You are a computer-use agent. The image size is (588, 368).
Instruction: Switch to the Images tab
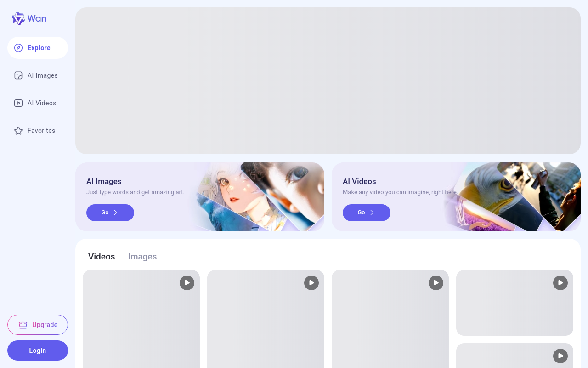pyautogui.click(x=142, y=257)
